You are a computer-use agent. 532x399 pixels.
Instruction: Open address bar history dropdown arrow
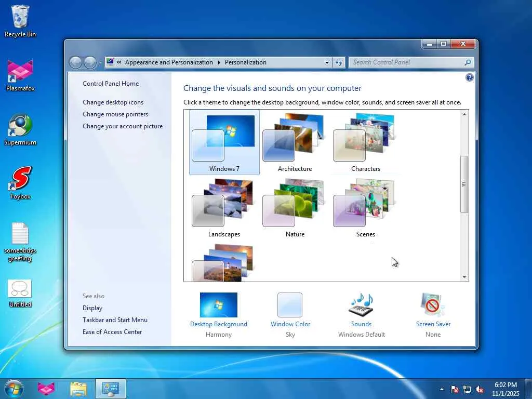[327, 62]
